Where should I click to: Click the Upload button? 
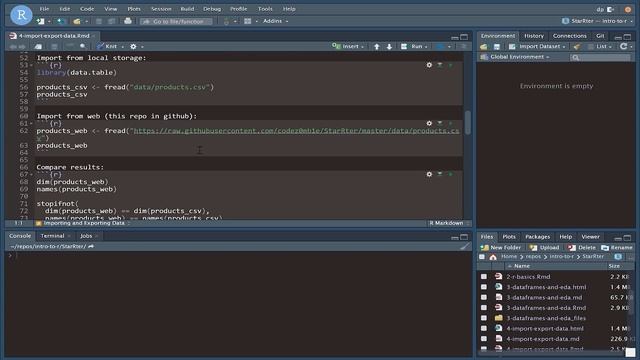pos(544,247)
